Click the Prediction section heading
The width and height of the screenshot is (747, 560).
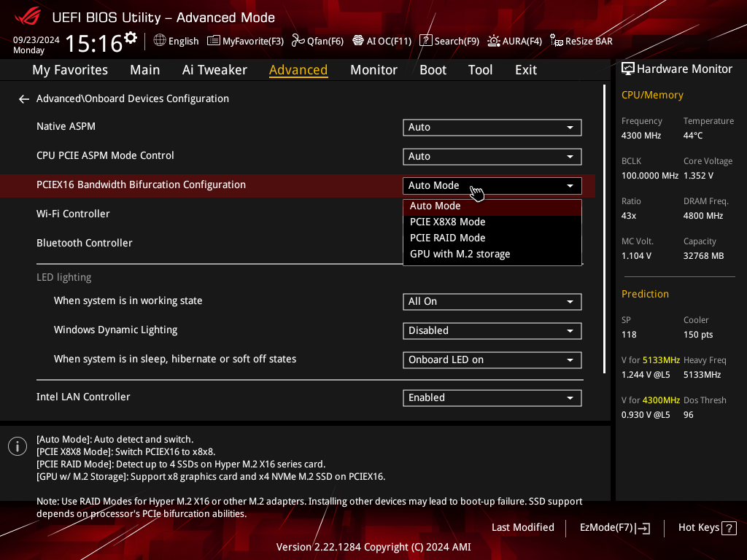[645, 294]
